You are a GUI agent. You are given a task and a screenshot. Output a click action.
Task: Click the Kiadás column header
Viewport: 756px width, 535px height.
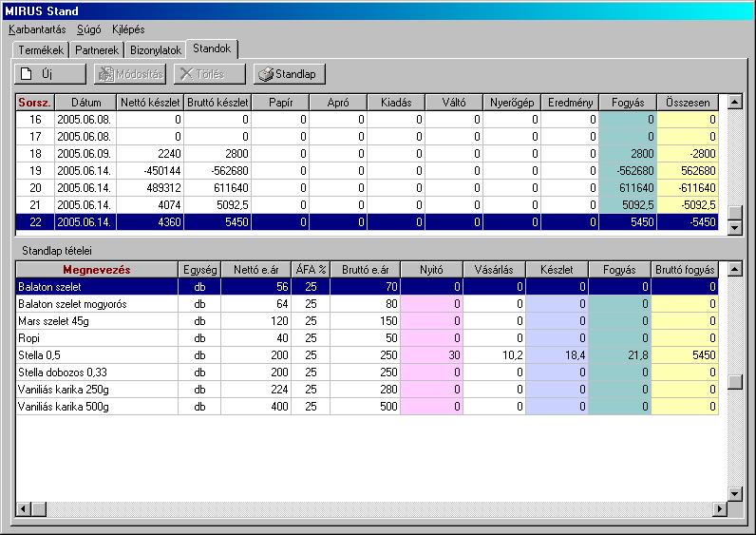tap(396, 103)
